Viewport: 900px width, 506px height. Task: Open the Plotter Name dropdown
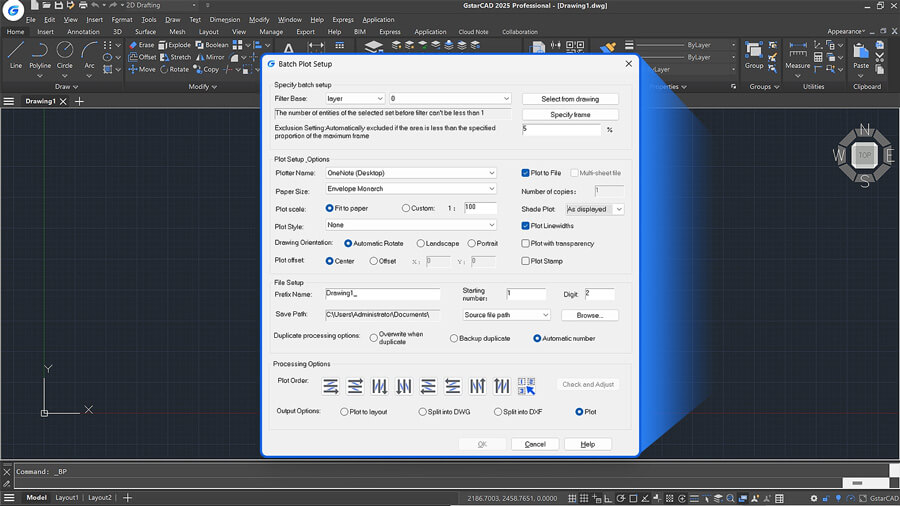click(x=411, y=173)
